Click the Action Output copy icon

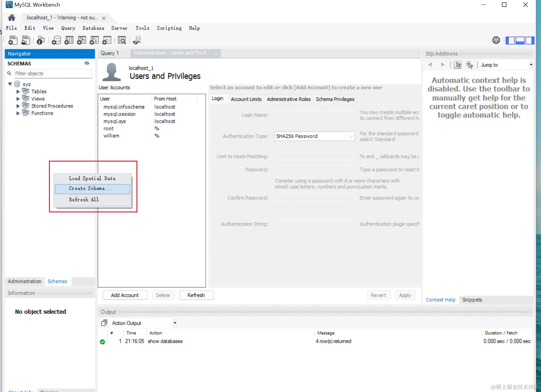point(104,323)
